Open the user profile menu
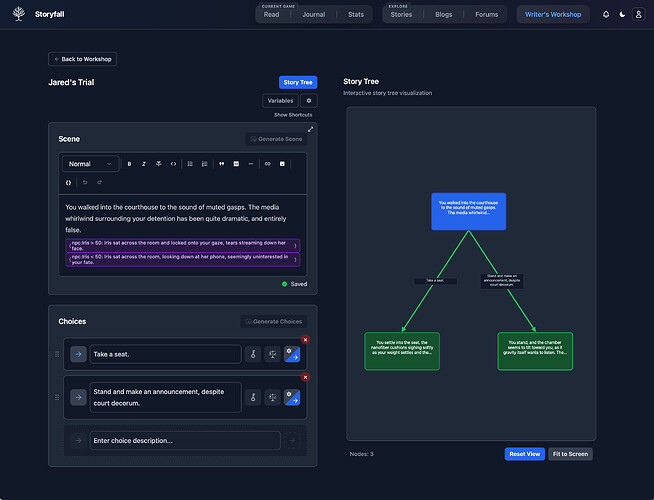The height and width of the screenshot is (500, 654). (x=639, y=15)
